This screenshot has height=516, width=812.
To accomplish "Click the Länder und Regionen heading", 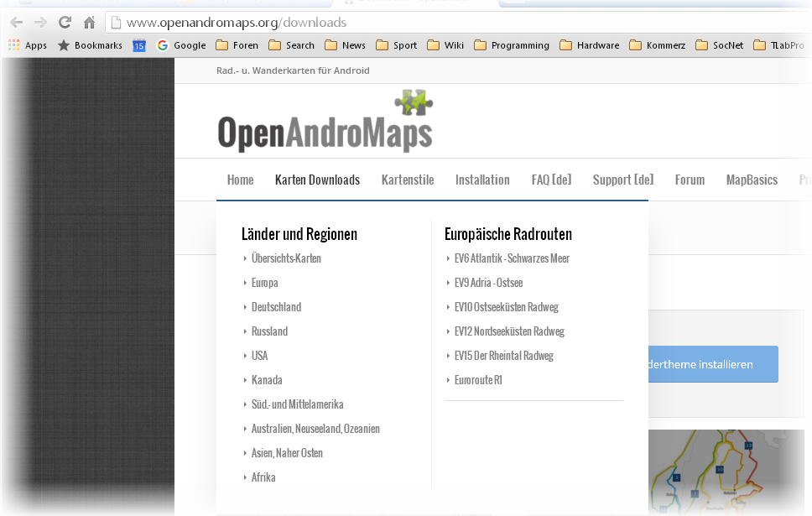I will click(299, 234).
